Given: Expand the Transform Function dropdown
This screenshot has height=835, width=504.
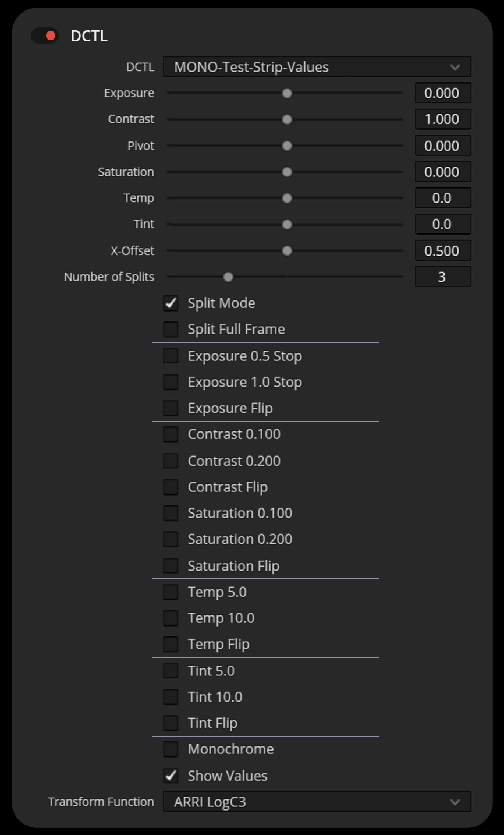Looking at the screenshot, I should click(316, 802).
